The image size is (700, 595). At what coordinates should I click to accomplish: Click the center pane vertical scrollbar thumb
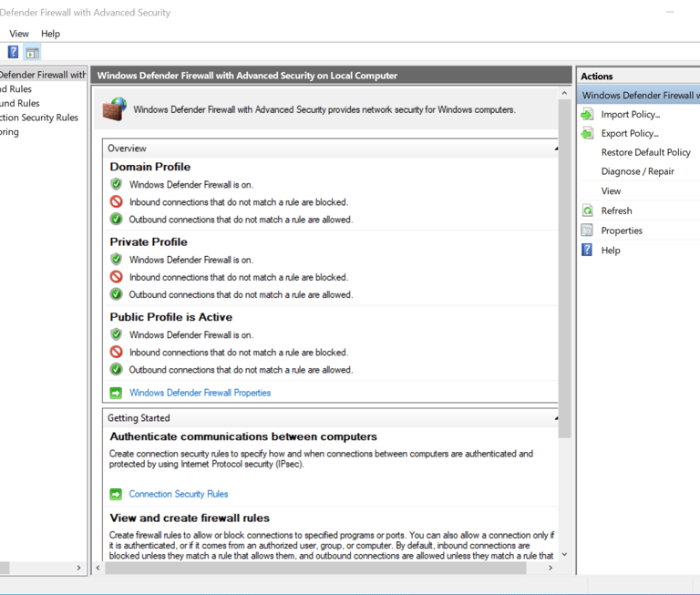tap(565, 268)
